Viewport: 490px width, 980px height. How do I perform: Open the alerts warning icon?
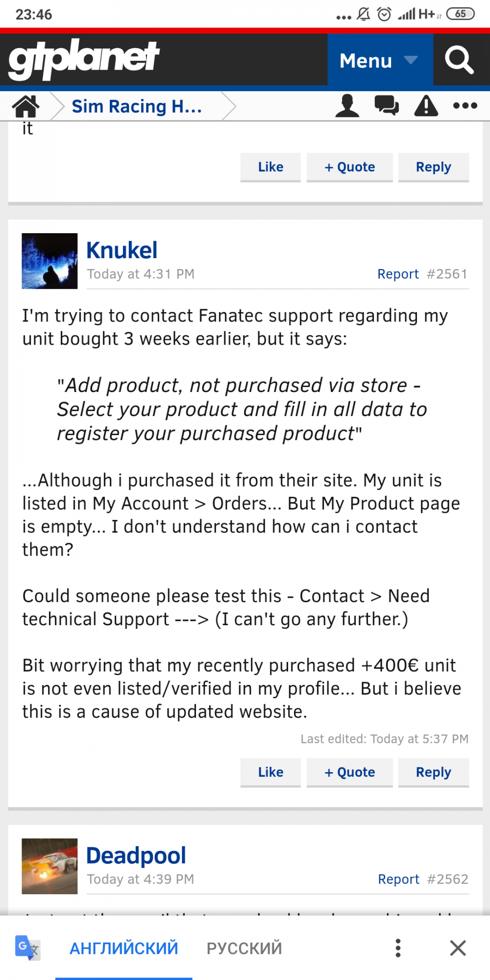[426, 105]
